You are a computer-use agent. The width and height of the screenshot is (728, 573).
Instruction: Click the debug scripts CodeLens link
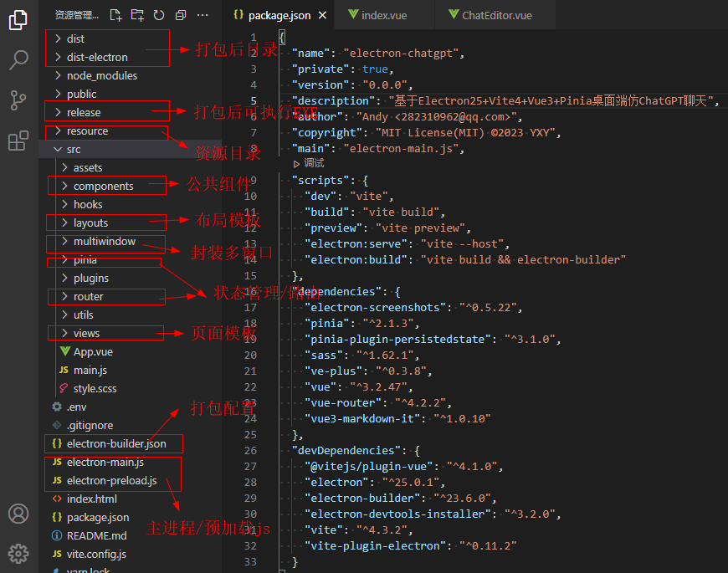(x=314, y=163)
